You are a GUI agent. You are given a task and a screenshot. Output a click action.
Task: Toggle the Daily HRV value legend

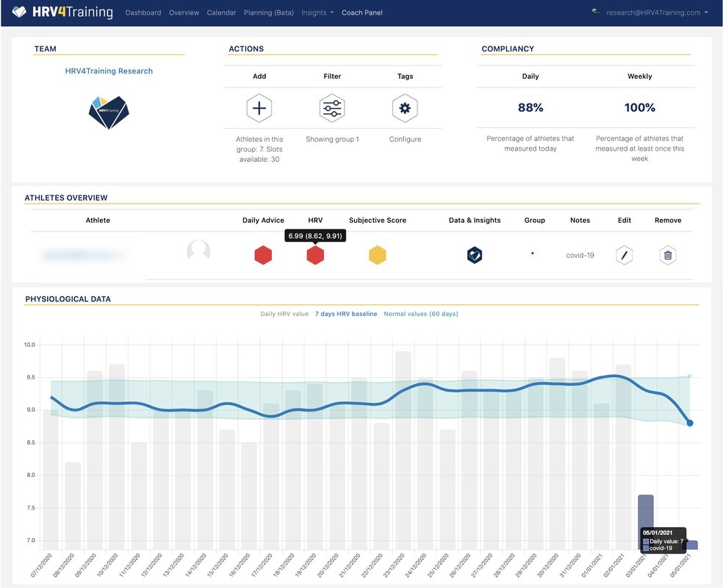coord(284,314)
